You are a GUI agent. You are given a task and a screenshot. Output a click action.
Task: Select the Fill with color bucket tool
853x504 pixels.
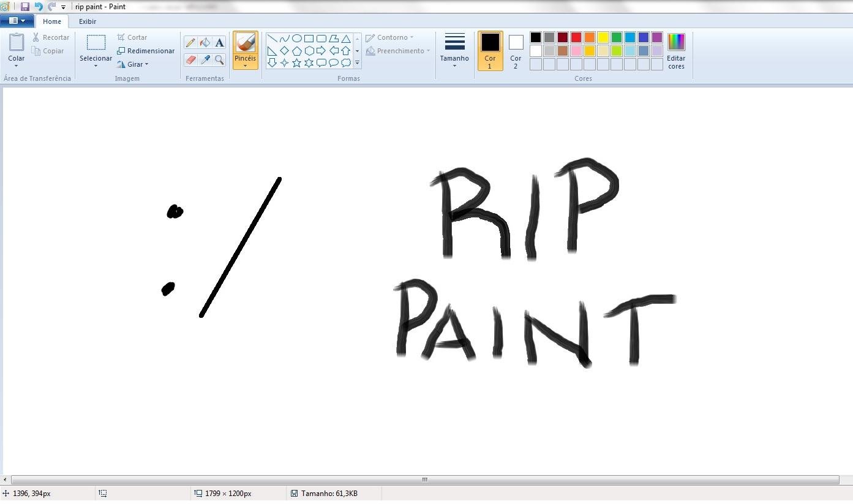tap(205, 42)
